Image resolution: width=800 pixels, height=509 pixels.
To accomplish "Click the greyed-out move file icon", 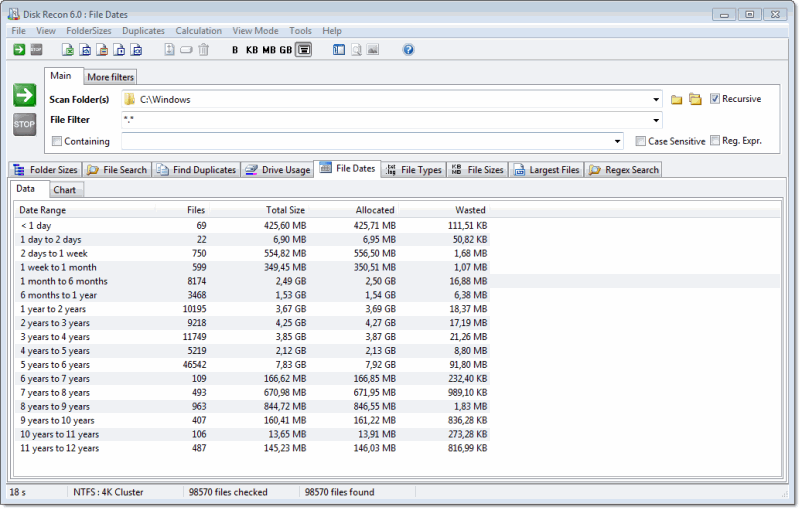I will [169, 49].
